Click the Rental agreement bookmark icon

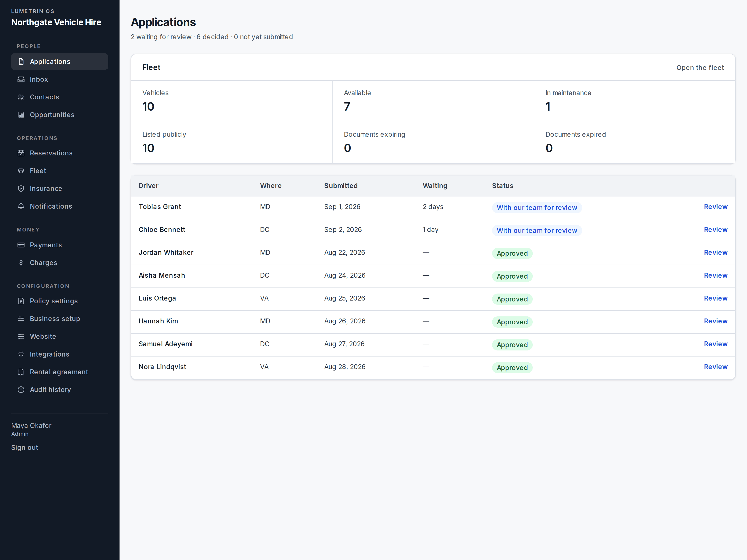click(21, 372)
